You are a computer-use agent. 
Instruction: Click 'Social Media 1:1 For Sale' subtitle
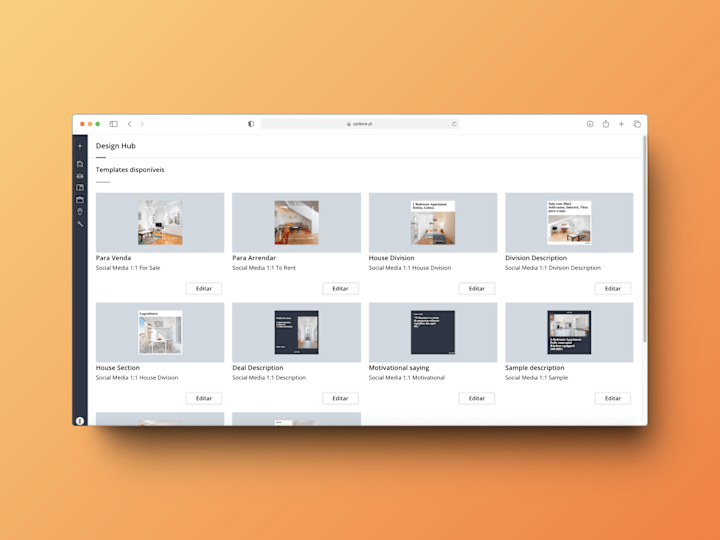(x=128, y=268)
